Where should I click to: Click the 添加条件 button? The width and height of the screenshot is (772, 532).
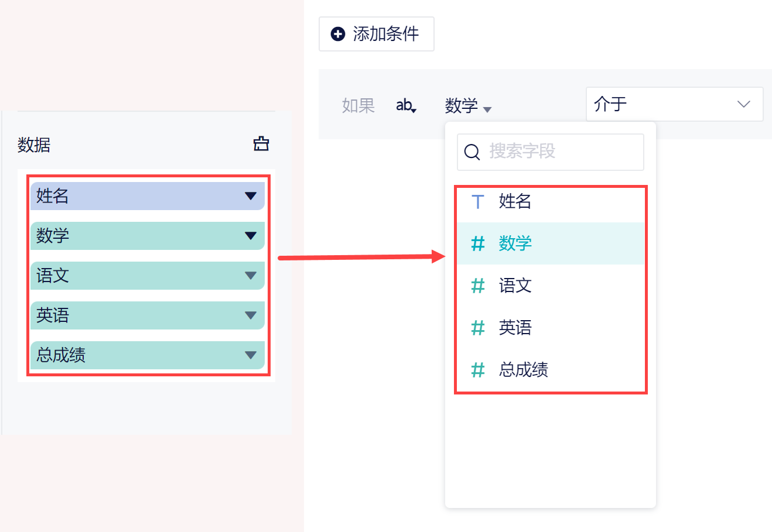pos(376,34)
